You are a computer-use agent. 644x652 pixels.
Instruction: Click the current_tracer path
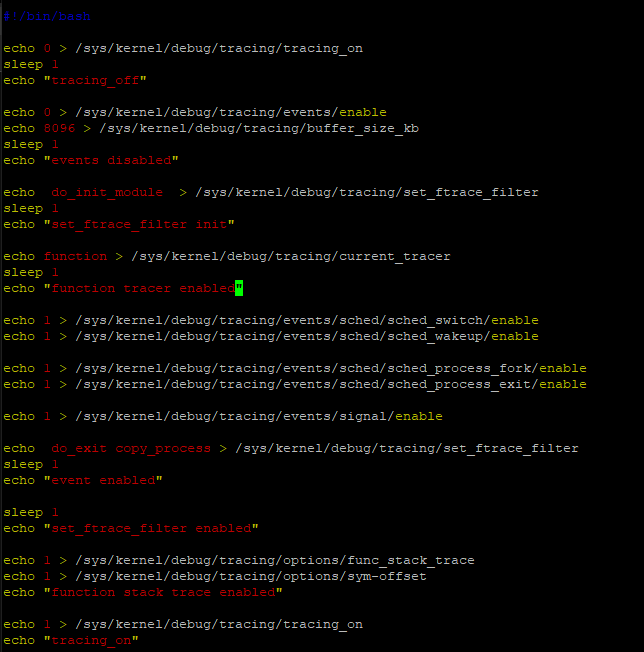(x=291, y=257)
